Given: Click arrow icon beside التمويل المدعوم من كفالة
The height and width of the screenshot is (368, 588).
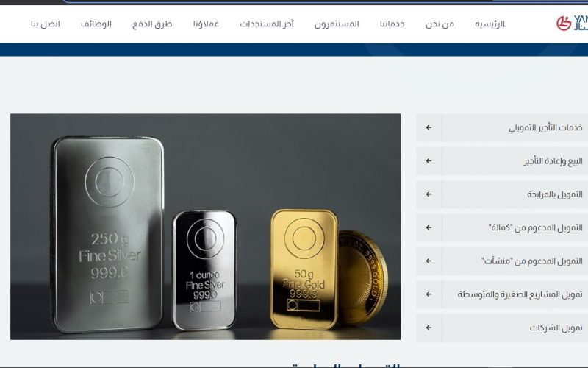Looking at the screenshot, I should [429, 227].
